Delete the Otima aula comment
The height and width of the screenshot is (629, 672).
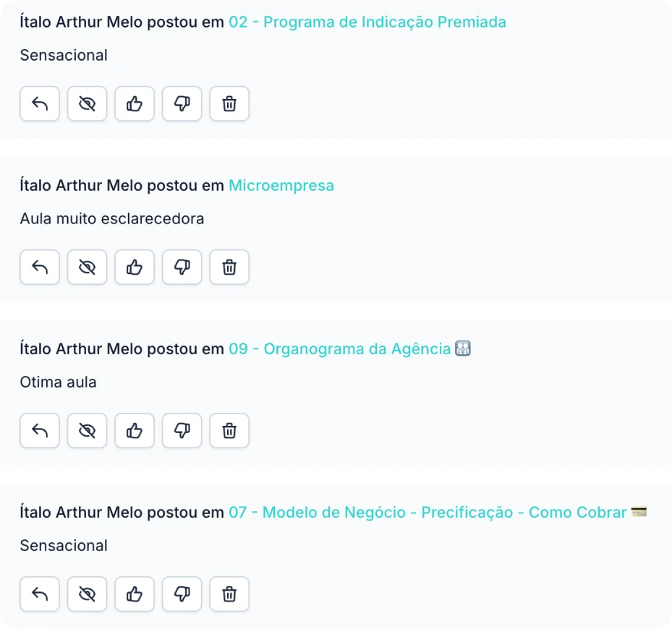[x=229, y=431]
